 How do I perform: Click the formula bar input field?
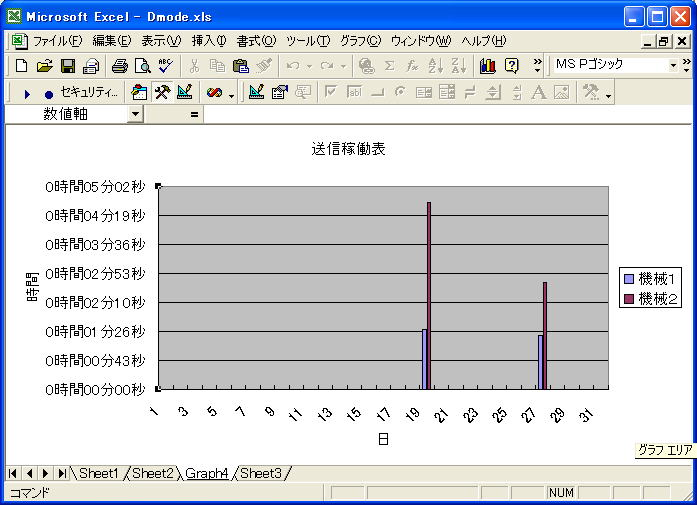point(447,114)
